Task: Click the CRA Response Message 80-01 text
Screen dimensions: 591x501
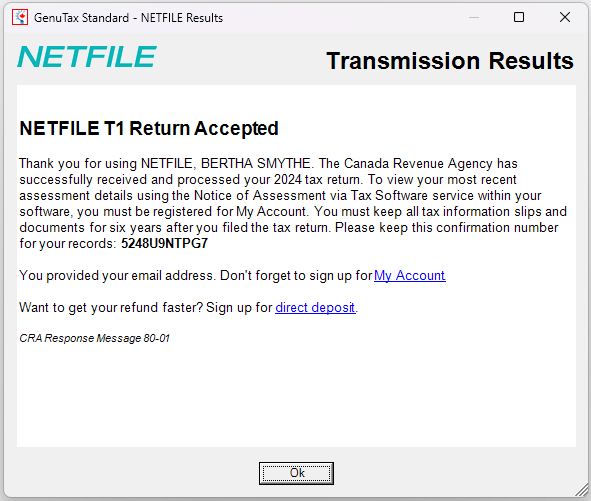Action: (x=94, y=338)
